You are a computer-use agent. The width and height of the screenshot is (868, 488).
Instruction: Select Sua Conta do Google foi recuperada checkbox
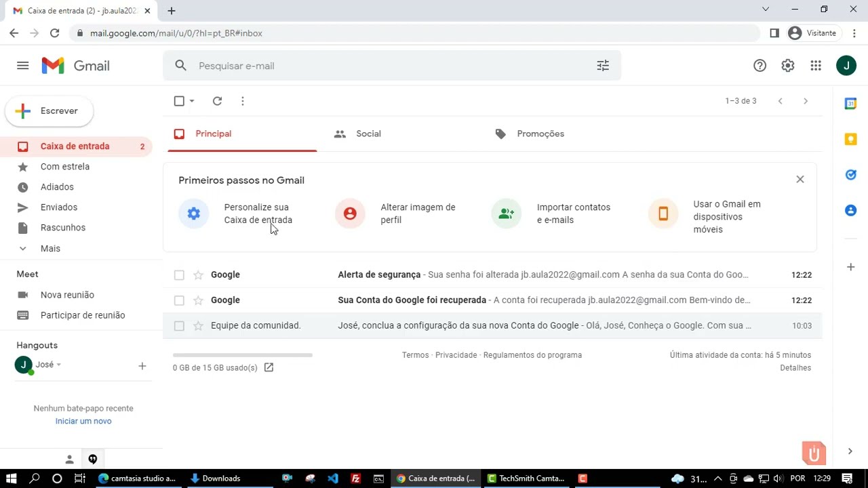coord(179,300)
